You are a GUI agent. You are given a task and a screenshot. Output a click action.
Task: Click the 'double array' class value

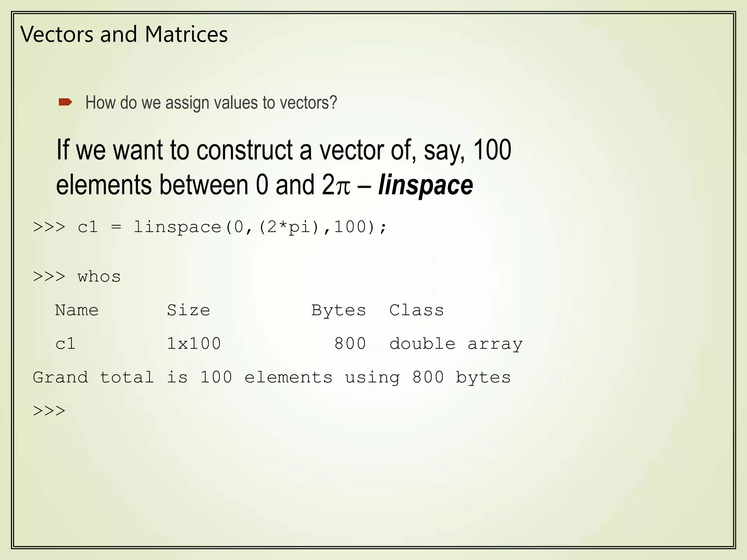pos(456,344)
